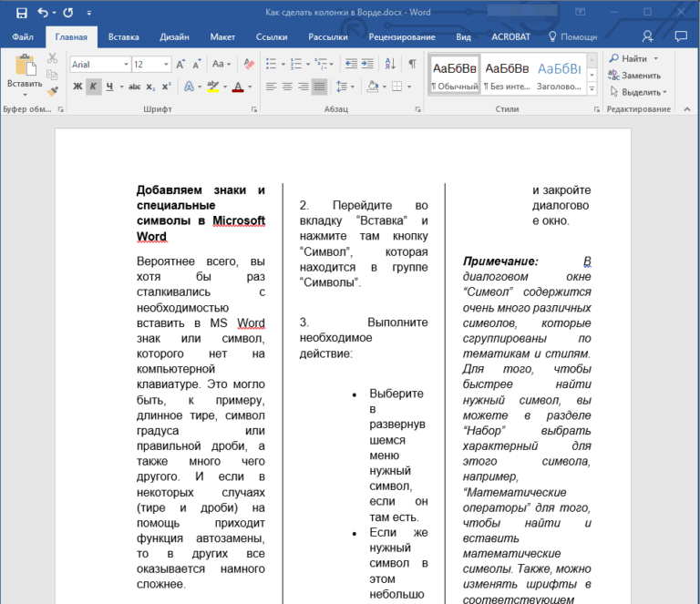The height and width of the screenshot is (604, 700).
Task: Click the Save icon in the title bar
Action: coord(21,13)
